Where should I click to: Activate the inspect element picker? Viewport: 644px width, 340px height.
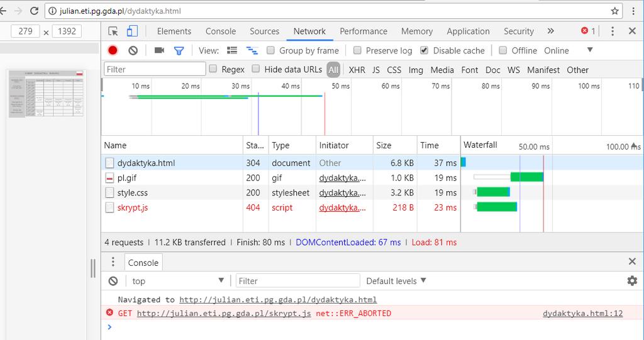113,31
